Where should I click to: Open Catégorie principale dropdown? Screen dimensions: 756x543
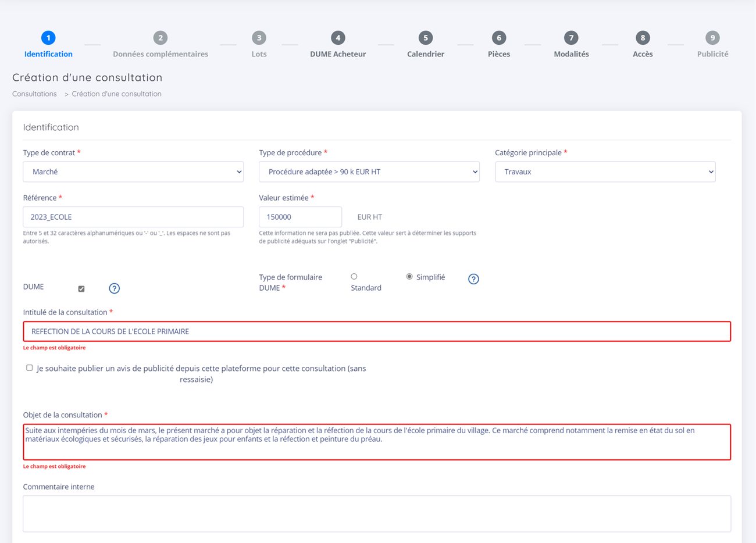pyautogui.click(x=605, y=172)
